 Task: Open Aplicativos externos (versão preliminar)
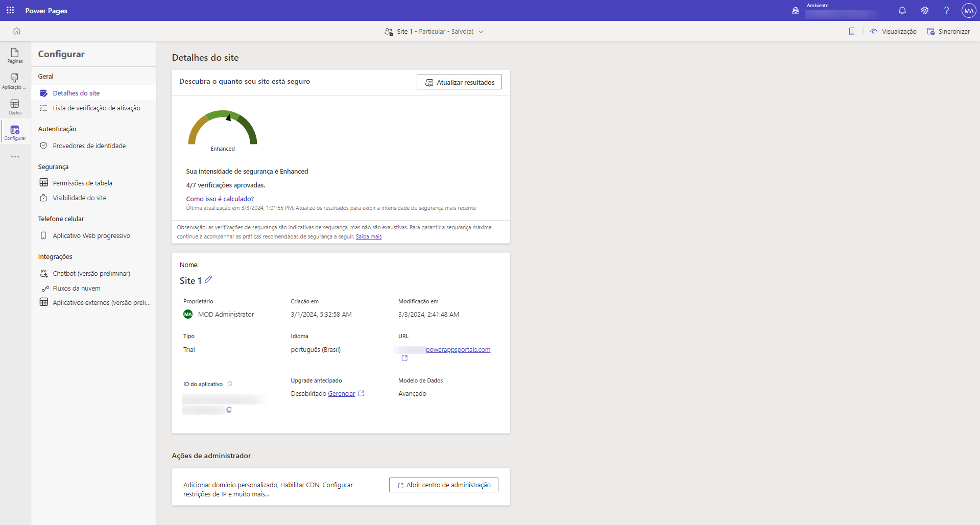(93, 302)
